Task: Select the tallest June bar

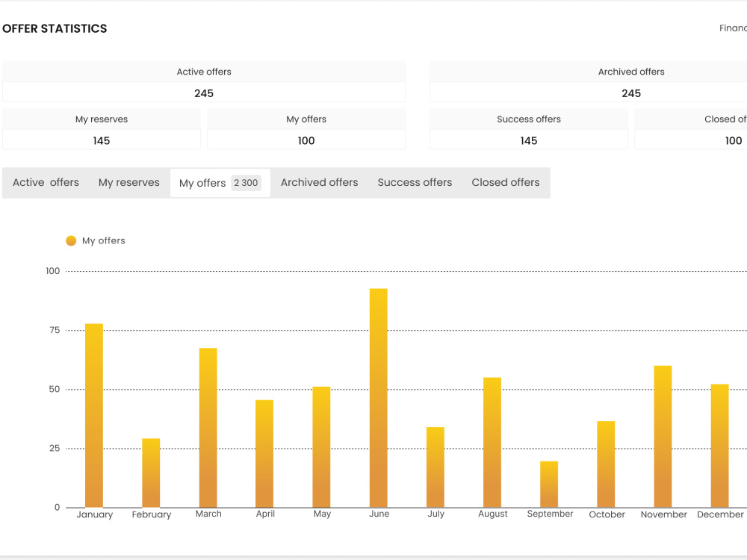Action: 378,398
